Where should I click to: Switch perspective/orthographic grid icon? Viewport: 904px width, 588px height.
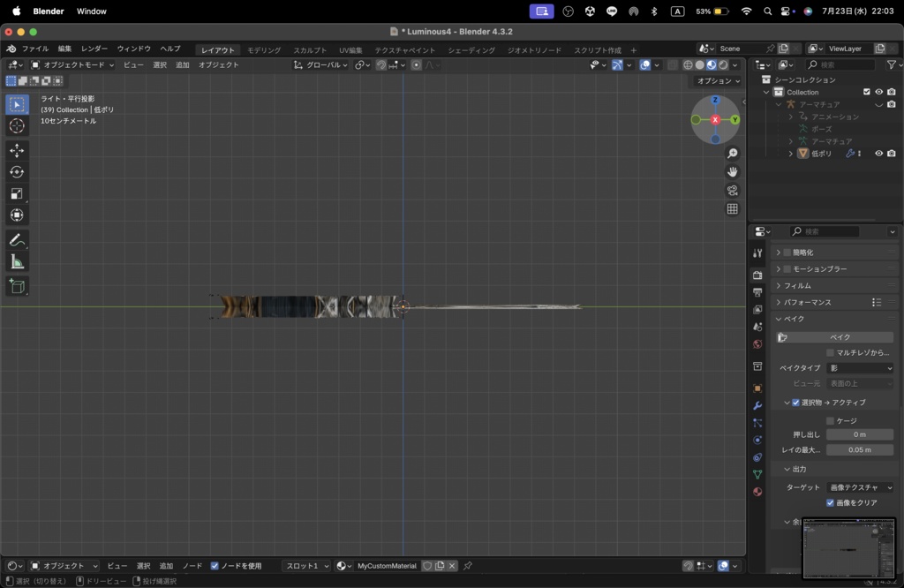coord(732,208)
